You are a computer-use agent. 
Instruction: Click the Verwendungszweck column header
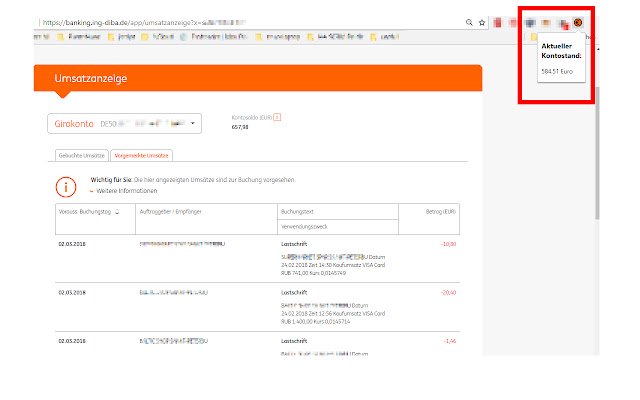[x=304, y=227]
